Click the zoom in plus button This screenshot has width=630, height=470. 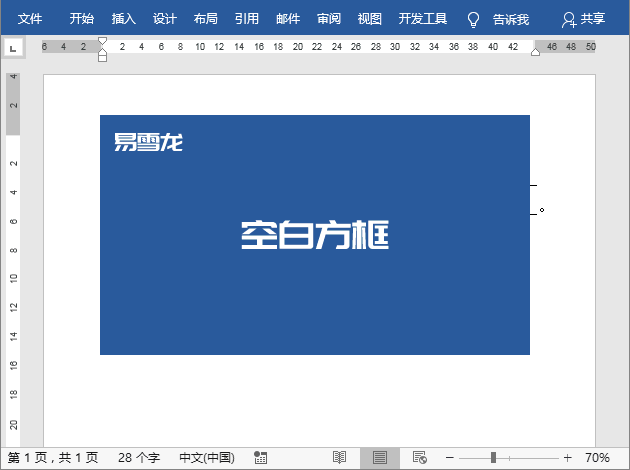pyautogui.click(x=567, y=458)
